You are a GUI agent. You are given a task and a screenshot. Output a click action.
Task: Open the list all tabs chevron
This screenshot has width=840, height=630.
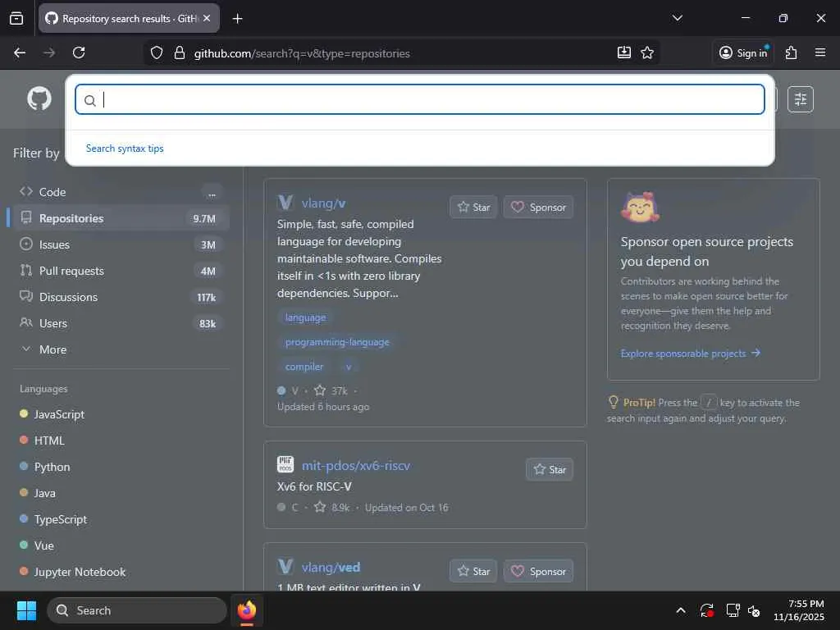pos(677,18)
